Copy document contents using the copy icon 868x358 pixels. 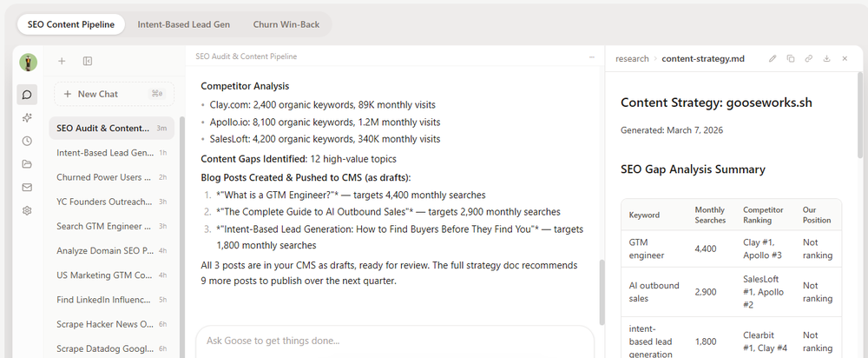(x=791, y=59)
